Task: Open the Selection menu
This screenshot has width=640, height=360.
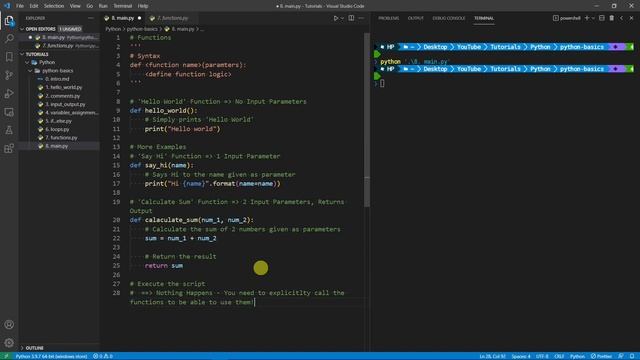Action: coord(54,6)
